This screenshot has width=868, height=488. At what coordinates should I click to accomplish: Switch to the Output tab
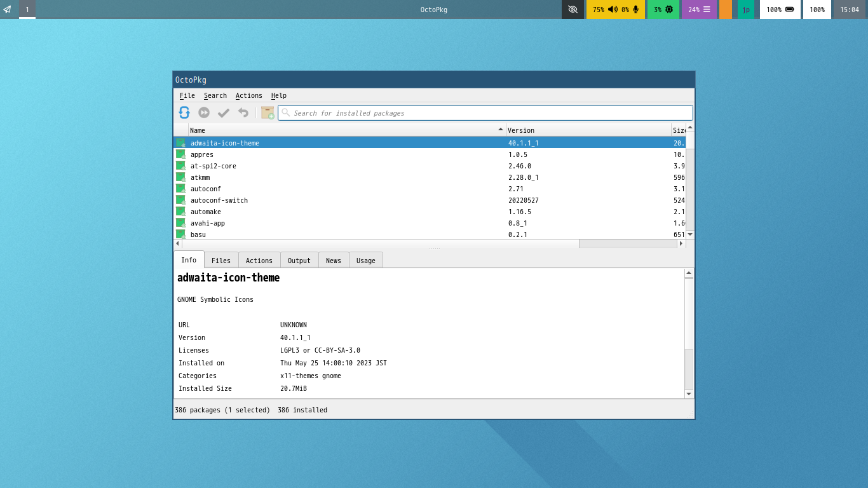pyautogui.click(x=299, y=261)
